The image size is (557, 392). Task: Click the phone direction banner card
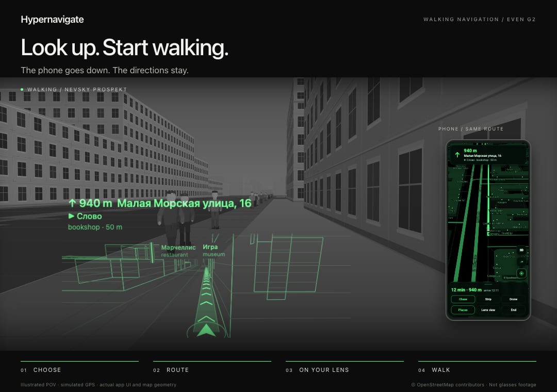click(488, 155)
